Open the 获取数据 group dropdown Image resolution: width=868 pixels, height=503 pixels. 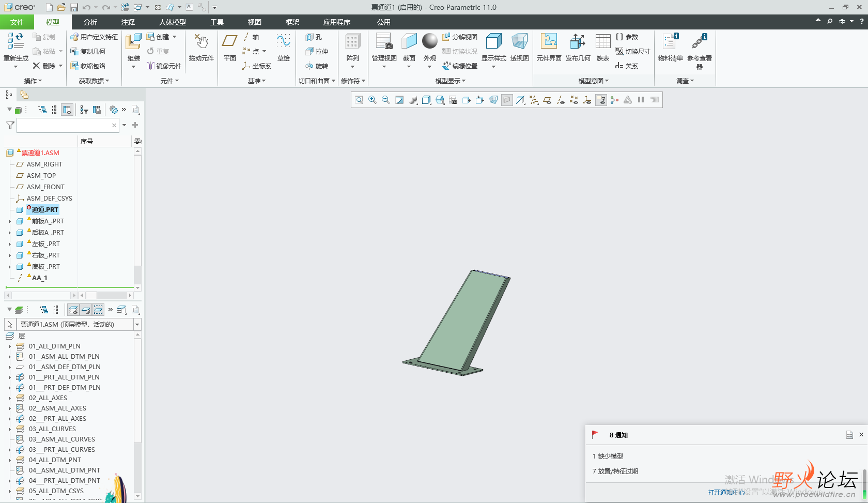point(94,81)
